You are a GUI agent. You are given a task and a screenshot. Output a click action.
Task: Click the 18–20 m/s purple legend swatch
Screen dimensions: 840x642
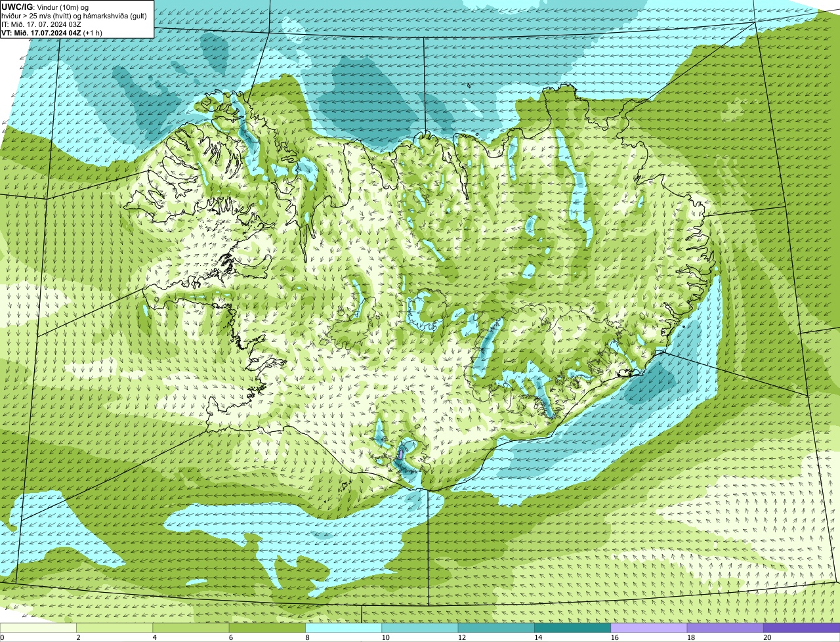725,628
